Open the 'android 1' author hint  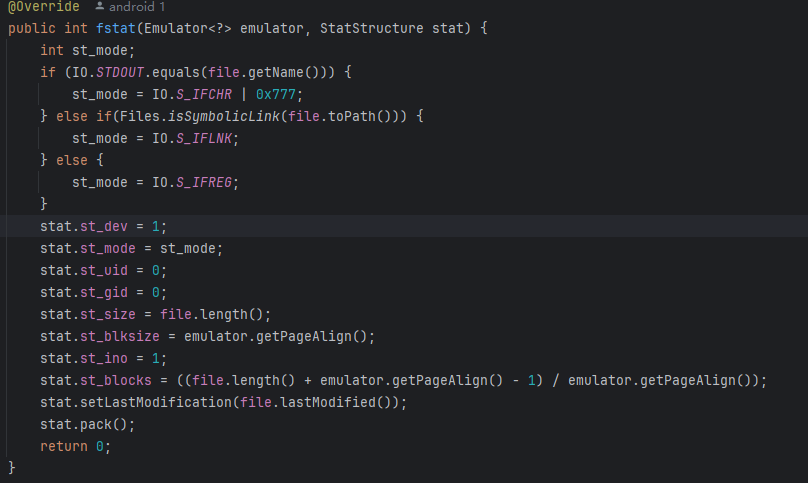[x=137, y=7]
